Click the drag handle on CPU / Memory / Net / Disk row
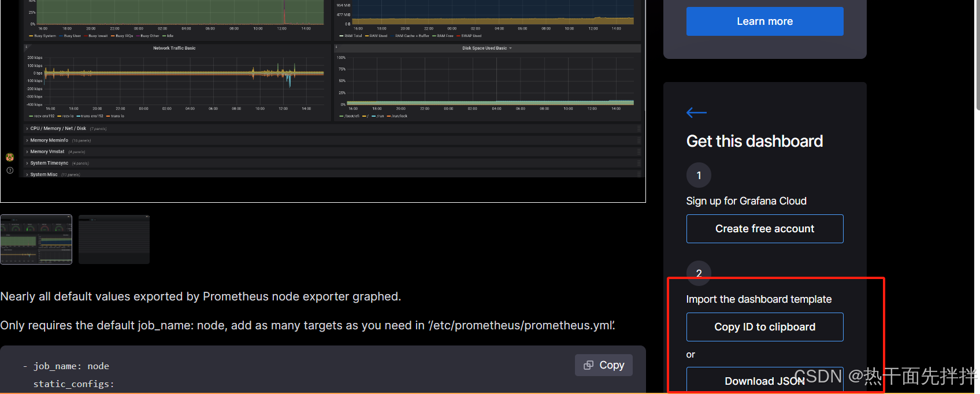Viewport: 980px width, 394px height. [639, 129]
